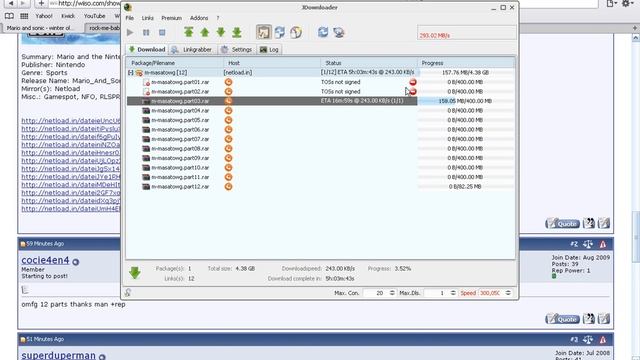Select the m-masatowg.part05.rar row
The width and height of the screenshot is (640, 360).
(x=320, y=120)
